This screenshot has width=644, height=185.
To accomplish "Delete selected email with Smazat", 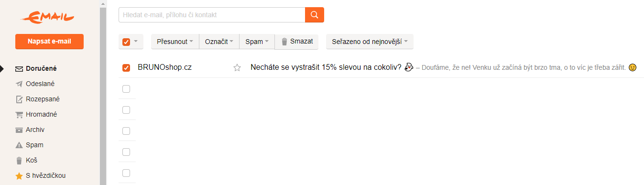I will tap(296, 42).
